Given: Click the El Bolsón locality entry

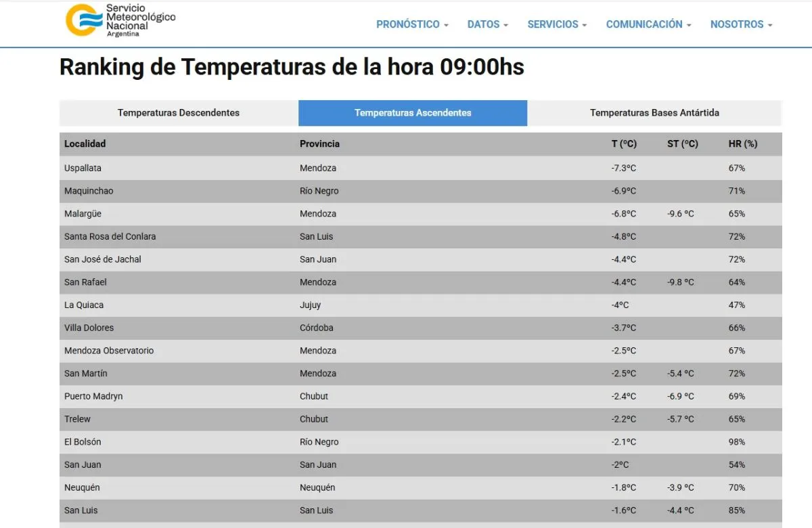Looking at the screenshot, I should point(83,442).
